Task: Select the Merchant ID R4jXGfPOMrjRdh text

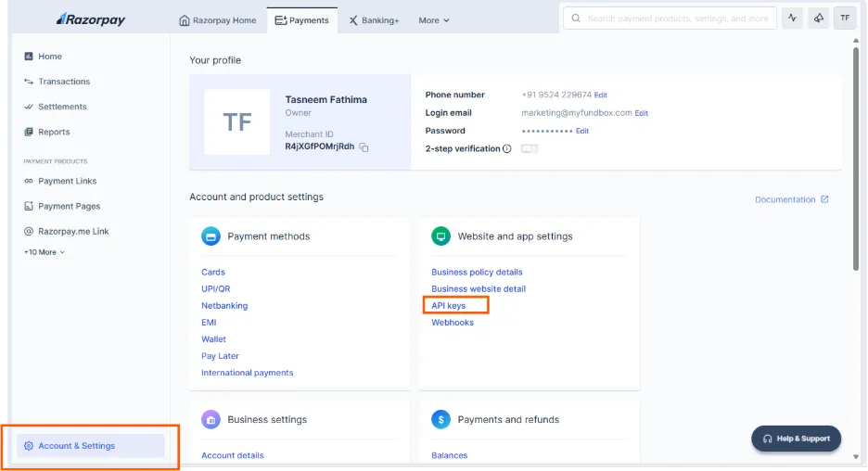Action: click(x=319, y=146)
